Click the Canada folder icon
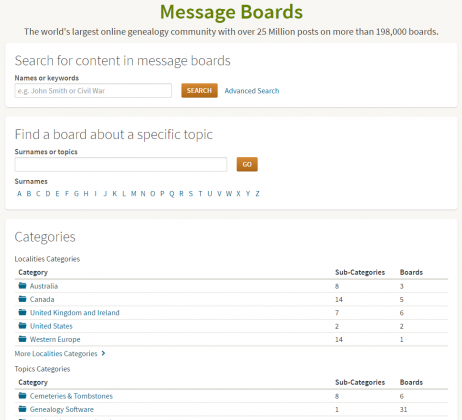This screenshot has height=420, width=462. coord(22,299)
